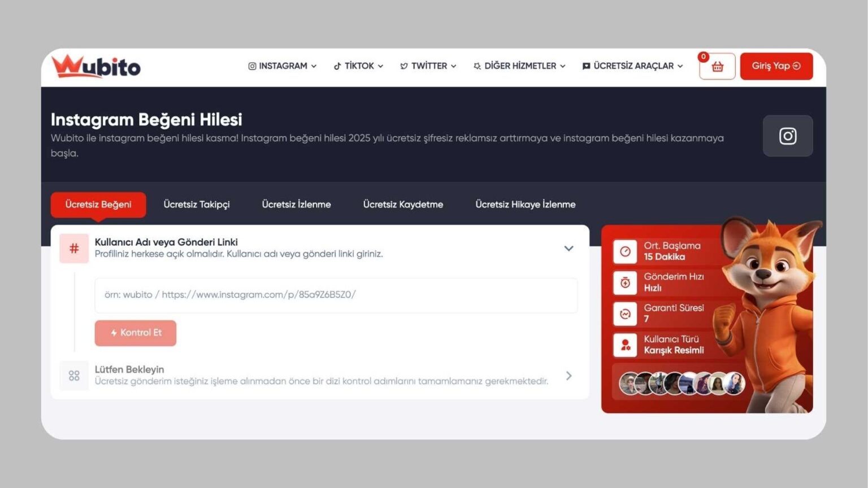Select the Ücretsiz İzlenme tab
The width and height of the screenshot is (868, 488).
point(296,204)
